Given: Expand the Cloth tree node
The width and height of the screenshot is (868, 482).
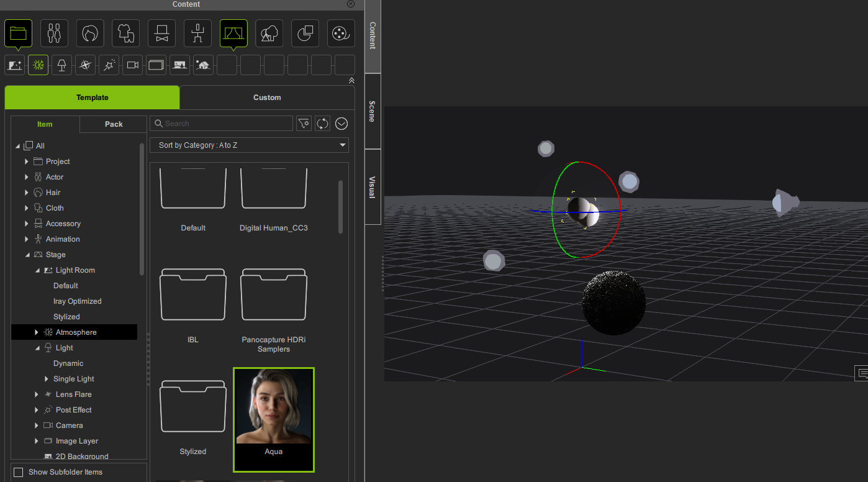Looking at the screenshot, I should point(27,208).
